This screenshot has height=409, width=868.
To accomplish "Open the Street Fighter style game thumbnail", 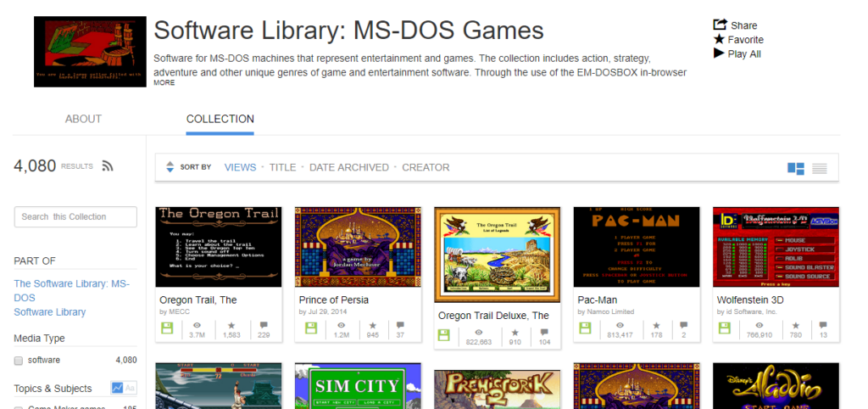I will click(x=219, y=386).
